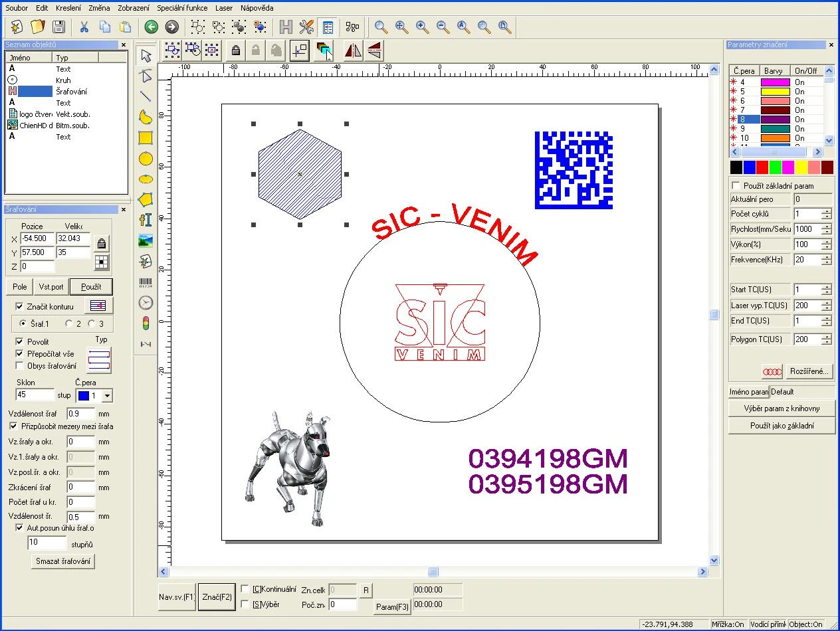
Task: Insert bitmap image tool icon
Action: pyautogui.click(x=146, y=240)
